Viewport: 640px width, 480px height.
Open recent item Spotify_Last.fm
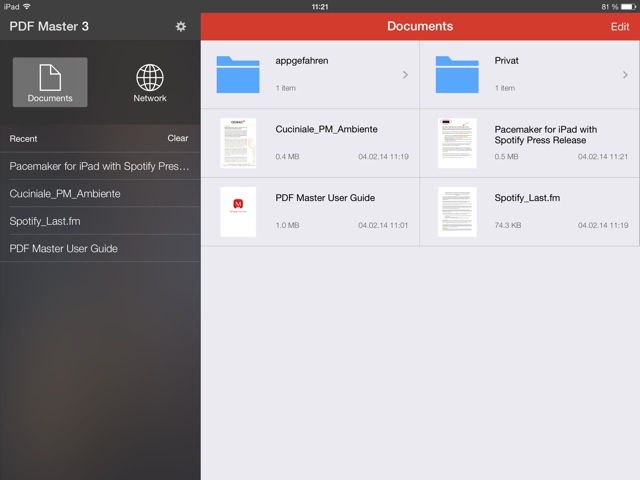pyautogui.click(x=47, y=221)
